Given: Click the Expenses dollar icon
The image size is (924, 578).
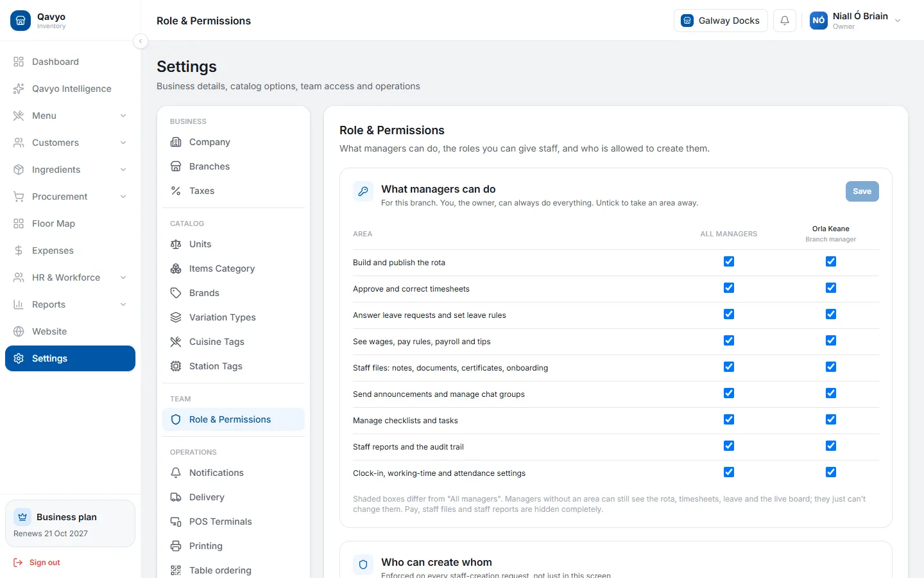Looking at the screenshot, I should point(19,250).
